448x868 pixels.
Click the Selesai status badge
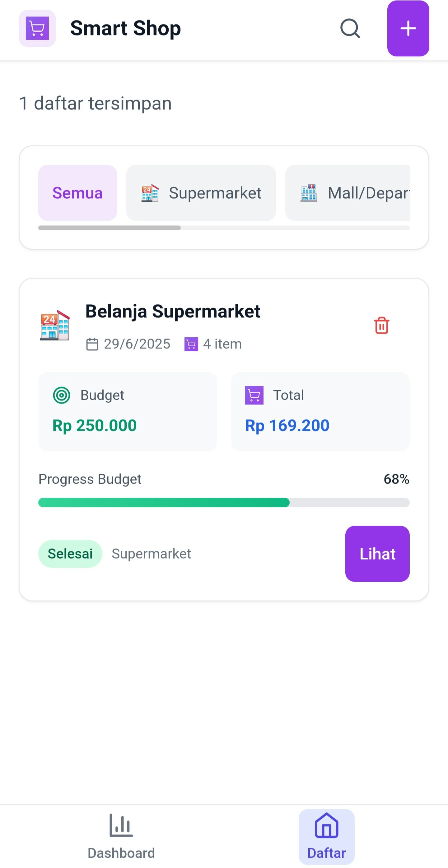click(70, 554)
